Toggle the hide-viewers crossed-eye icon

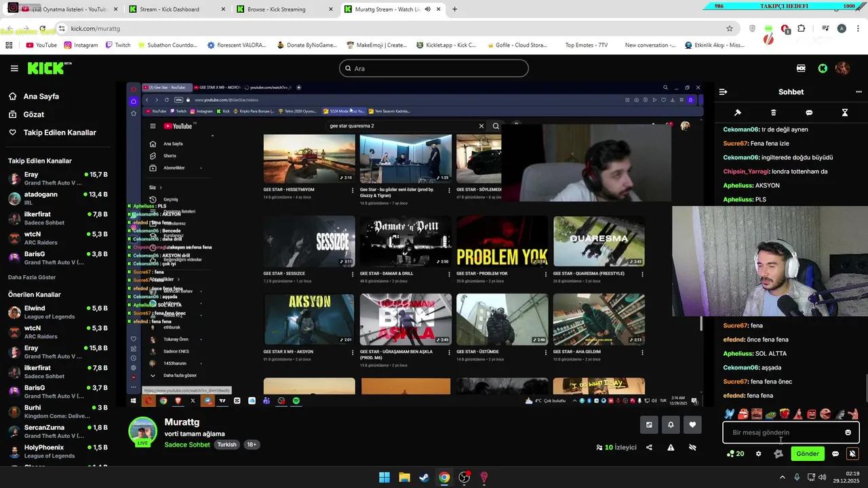[x=692, y=447]
